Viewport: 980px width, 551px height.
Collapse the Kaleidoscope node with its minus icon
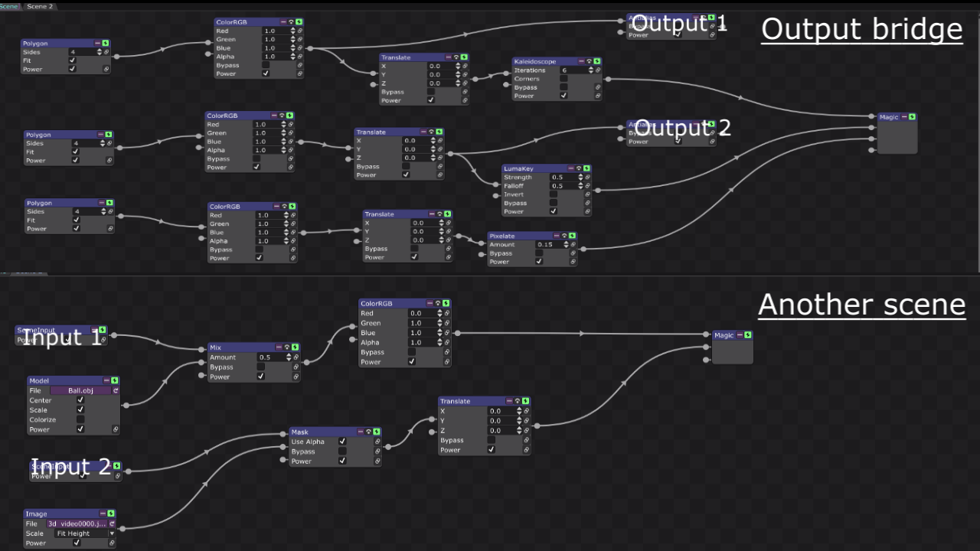(581, 61)
